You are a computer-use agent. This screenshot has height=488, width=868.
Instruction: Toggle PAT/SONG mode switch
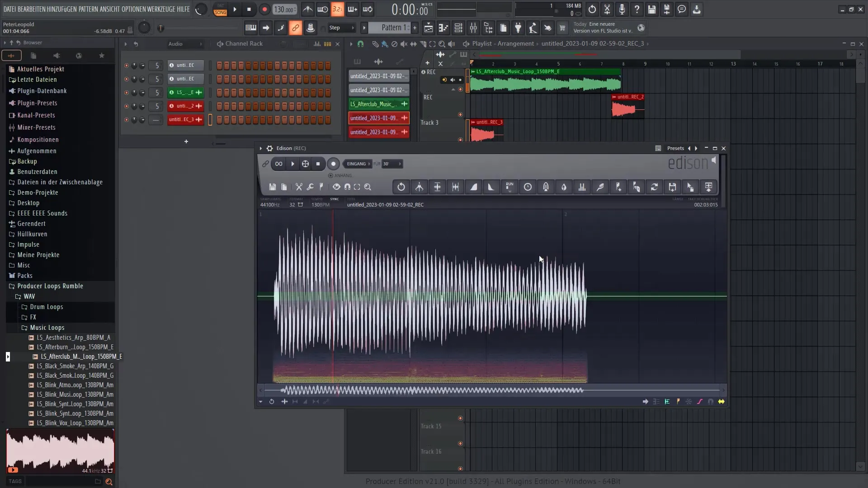(x=221, y=9)
